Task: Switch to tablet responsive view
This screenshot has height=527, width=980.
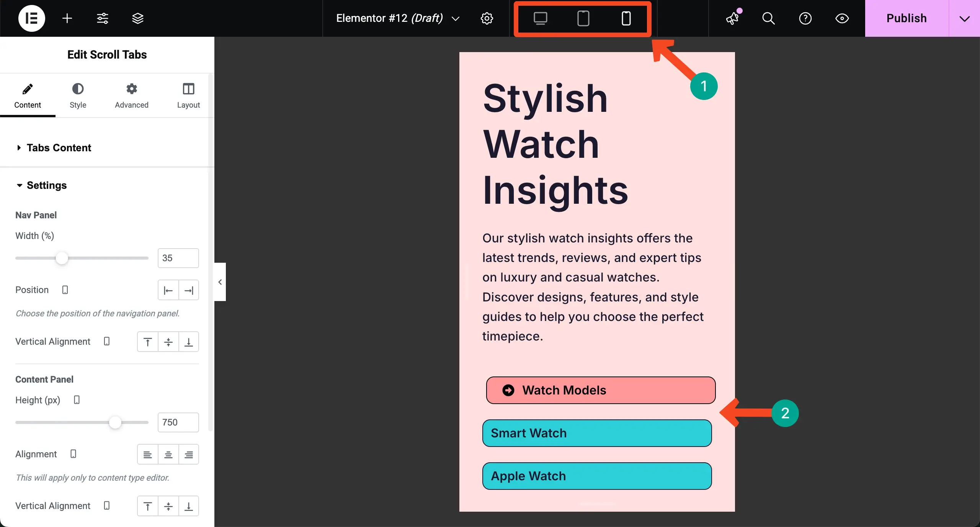Action: pos(583,18)
